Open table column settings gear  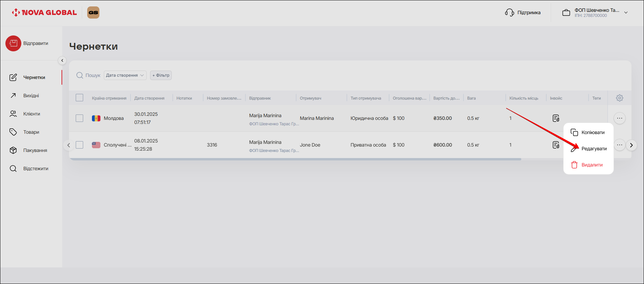619,98
